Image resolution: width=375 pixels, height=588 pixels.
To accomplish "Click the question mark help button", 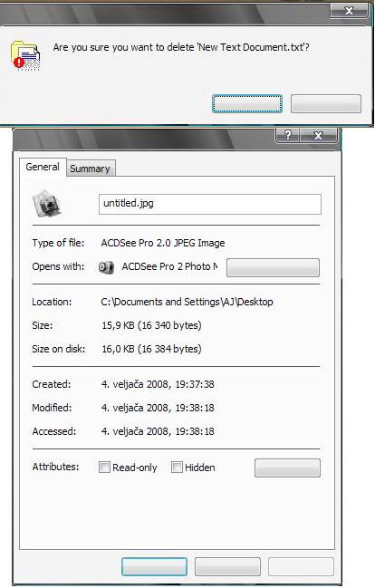I will (288, 135).
